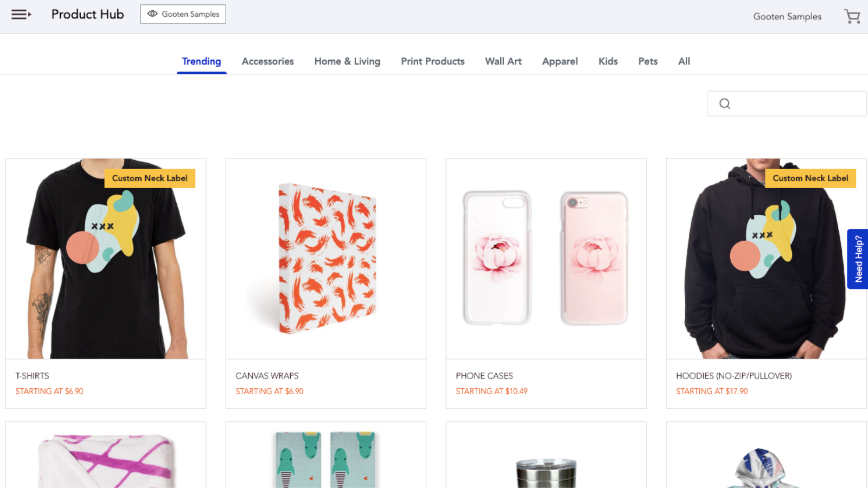Click inside the search input field
The width and height of the screenshot is (868, 488).
click(x=787, y=103)
